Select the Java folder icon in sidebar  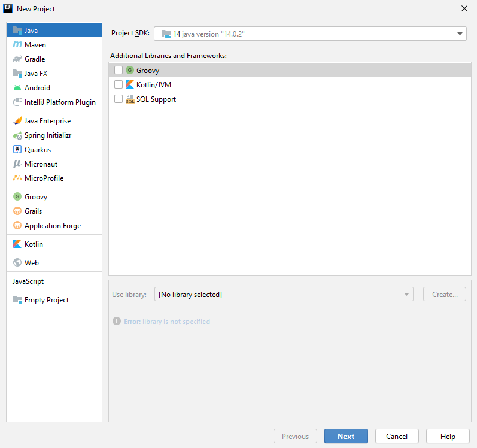coord(17,31)
